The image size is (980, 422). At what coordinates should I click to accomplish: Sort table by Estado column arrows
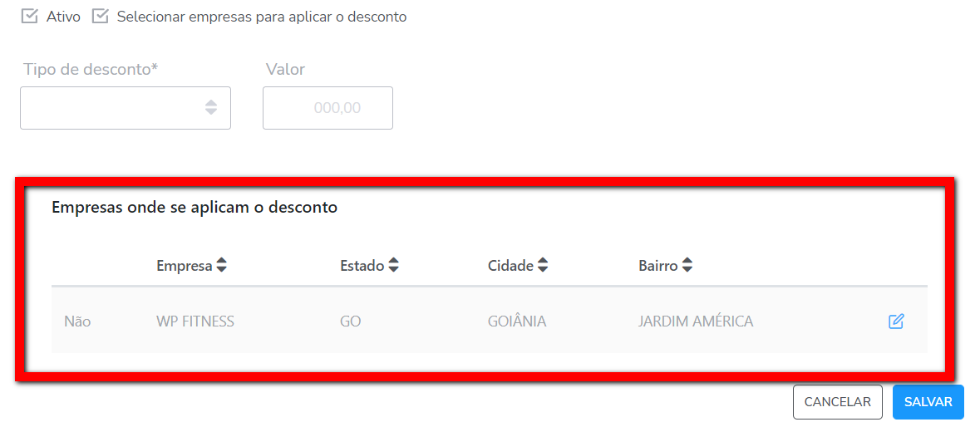[x=394, y=266]
